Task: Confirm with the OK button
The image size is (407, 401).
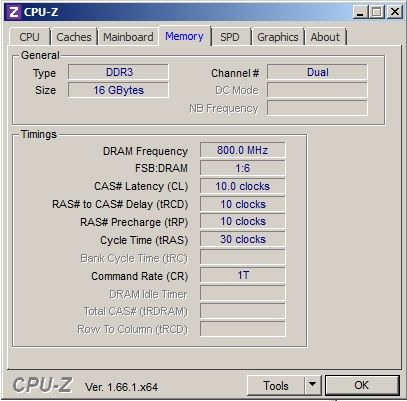Action: (x=362, y=385)
